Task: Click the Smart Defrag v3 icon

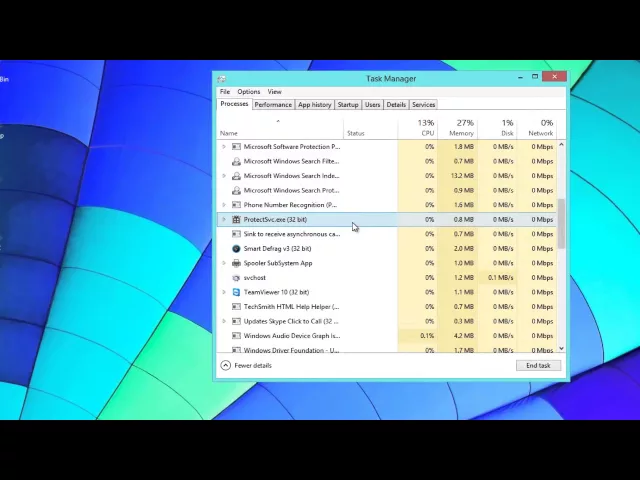Action: (236, 249)
